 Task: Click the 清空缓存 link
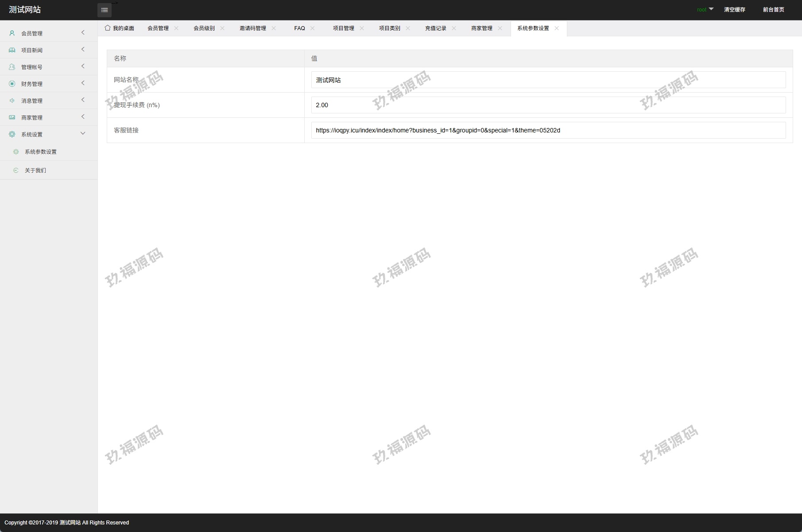[734, 10]
